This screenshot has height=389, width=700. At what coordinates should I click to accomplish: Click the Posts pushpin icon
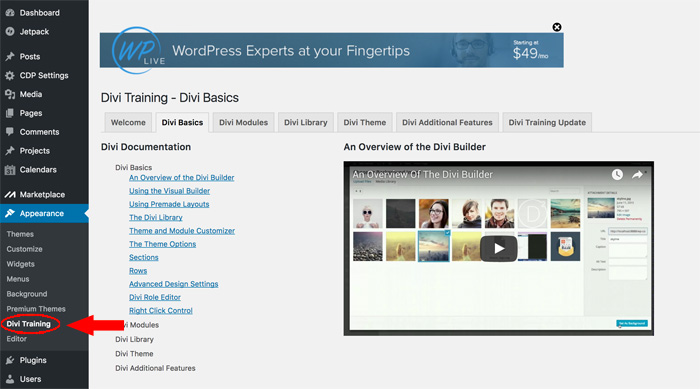tap(10, 57)
